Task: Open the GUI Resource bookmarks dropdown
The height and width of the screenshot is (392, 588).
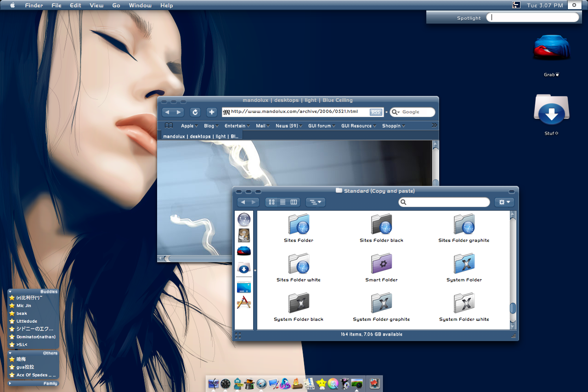Action: coord(358,126)
